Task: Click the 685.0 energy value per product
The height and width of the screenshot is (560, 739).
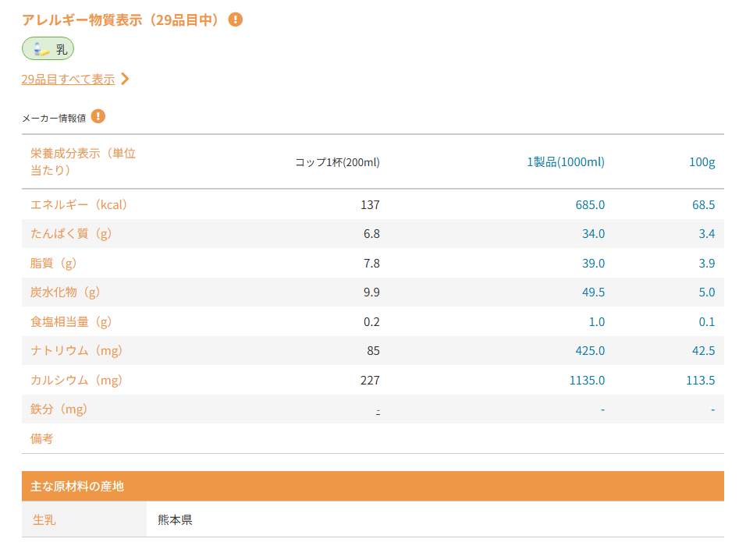Action: pyautogui.click(x=590, y=205)
